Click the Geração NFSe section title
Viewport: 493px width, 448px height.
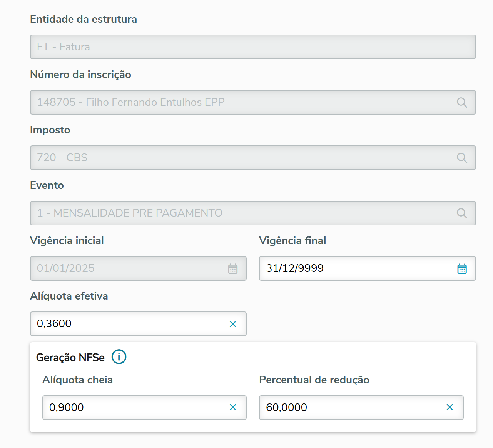(x=70, y=358)
